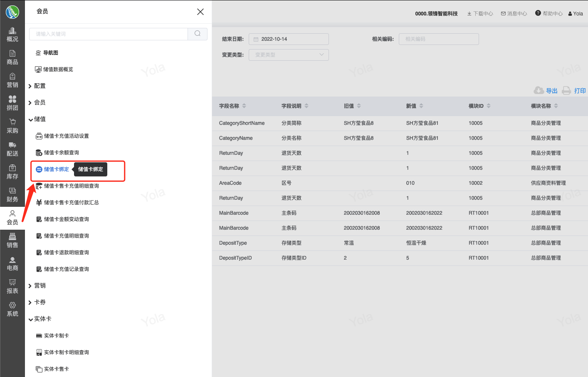Click the 打印 printer icon
This screenshot has height=377, width=588.
click(566, 90)
